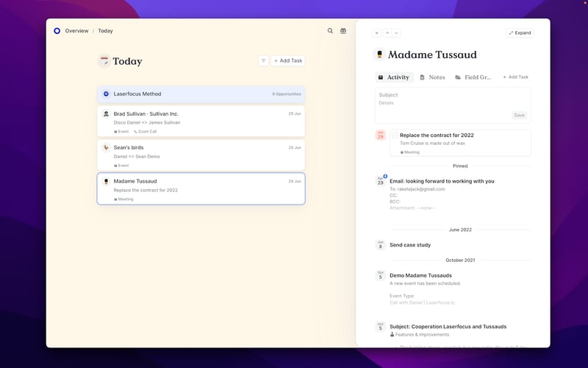The height and width of the screenshot is (368, 588).
Task: Open Email: looking forward to working with you
Action: 442,181
